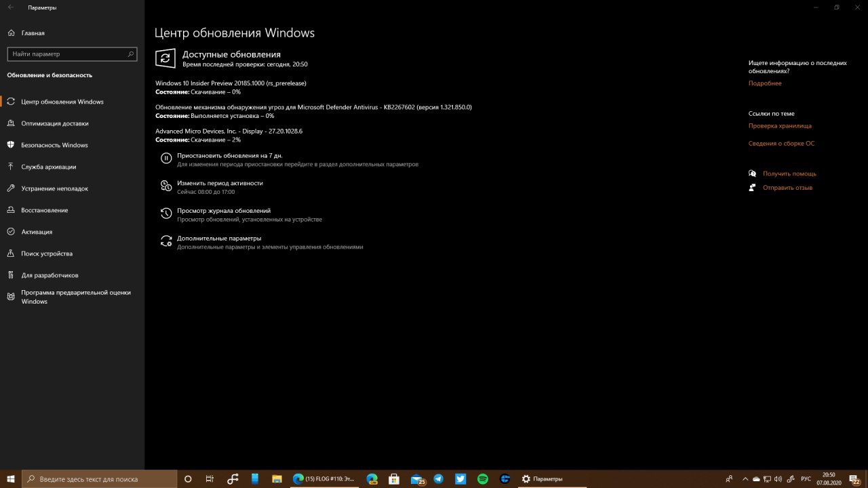
Task: Open Spotify from taskbar
Action: pyautogui.click(x=483, y=479)
